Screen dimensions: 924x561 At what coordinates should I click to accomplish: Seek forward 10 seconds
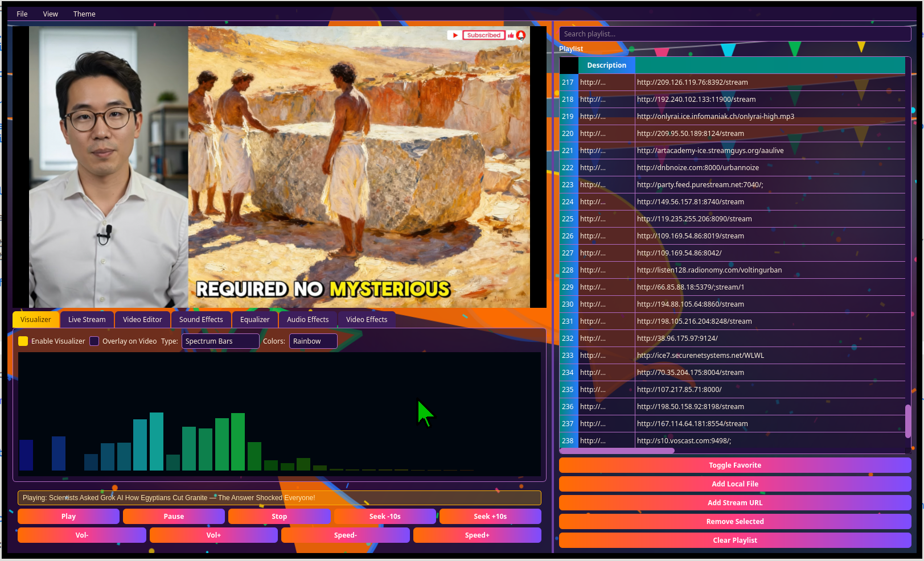(490, 517)
